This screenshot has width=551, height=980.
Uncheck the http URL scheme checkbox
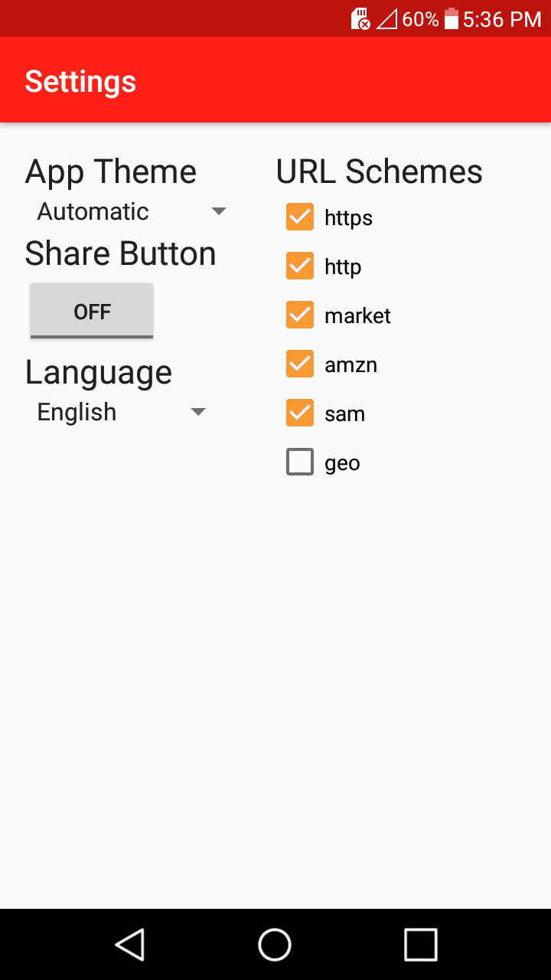coord(300,266)
